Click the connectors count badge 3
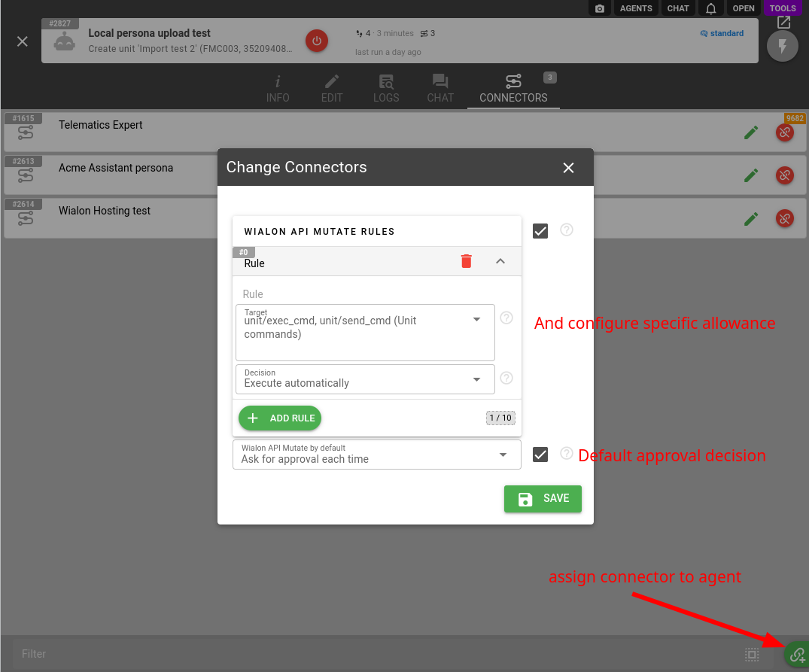Screen dimensions: 809x672 [x=550, y=78]
